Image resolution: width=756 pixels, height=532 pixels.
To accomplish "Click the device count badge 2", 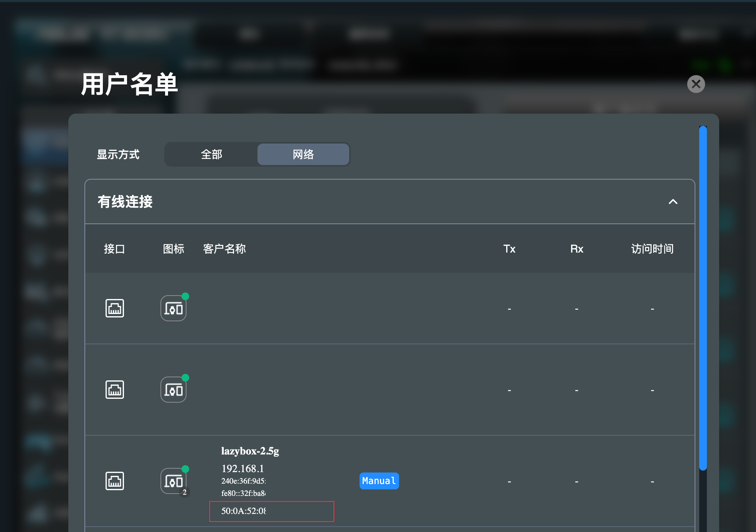I will coord(185,492).
